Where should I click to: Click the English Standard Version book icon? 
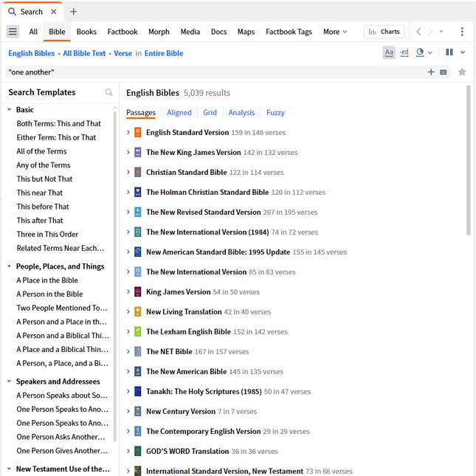pos(137,132)
